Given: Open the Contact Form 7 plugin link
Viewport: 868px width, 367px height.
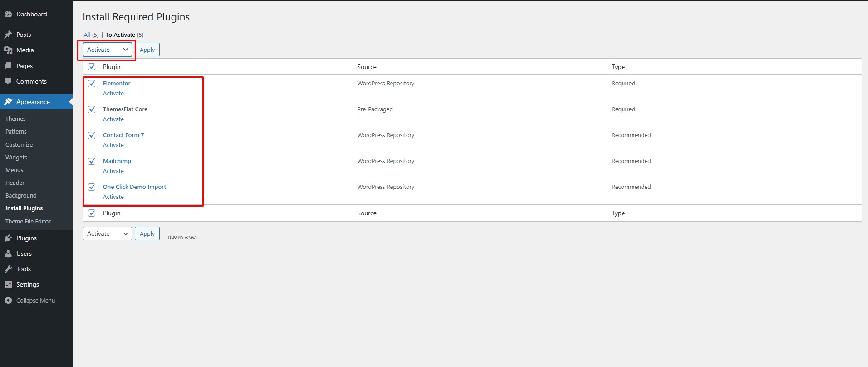Looking at the screenshot, I should [x=123, y=135].
